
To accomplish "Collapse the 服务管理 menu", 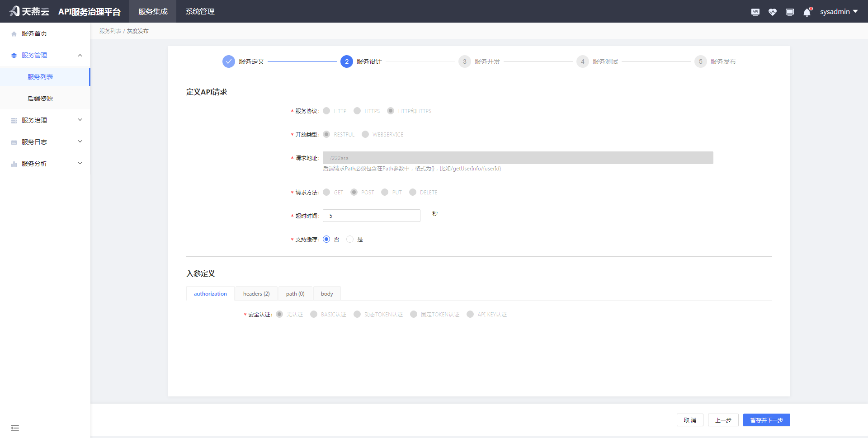I will pos(80,55).
